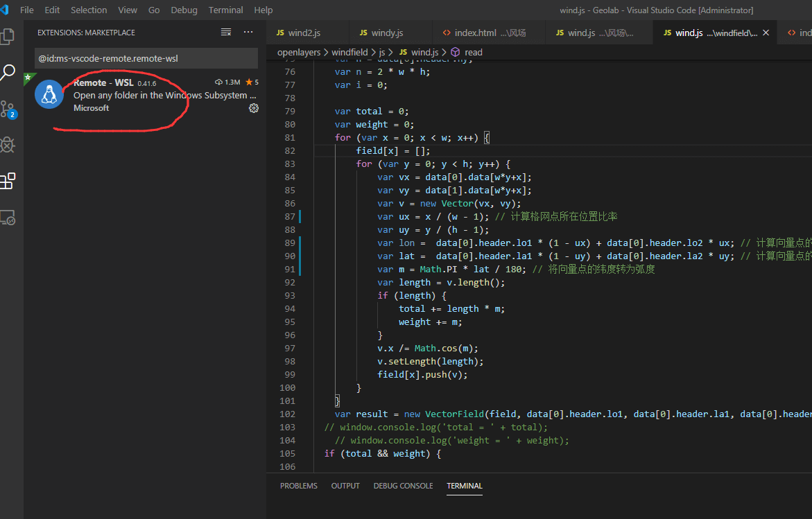
Task: Open Source Control view with badge
Action: 8,109
